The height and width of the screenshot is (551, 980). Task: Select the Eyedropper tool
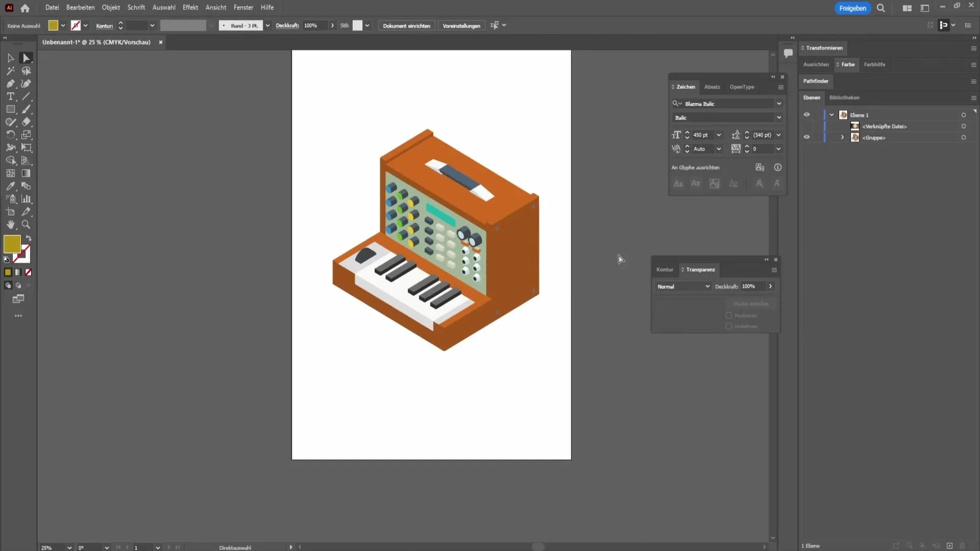[10, 186]
